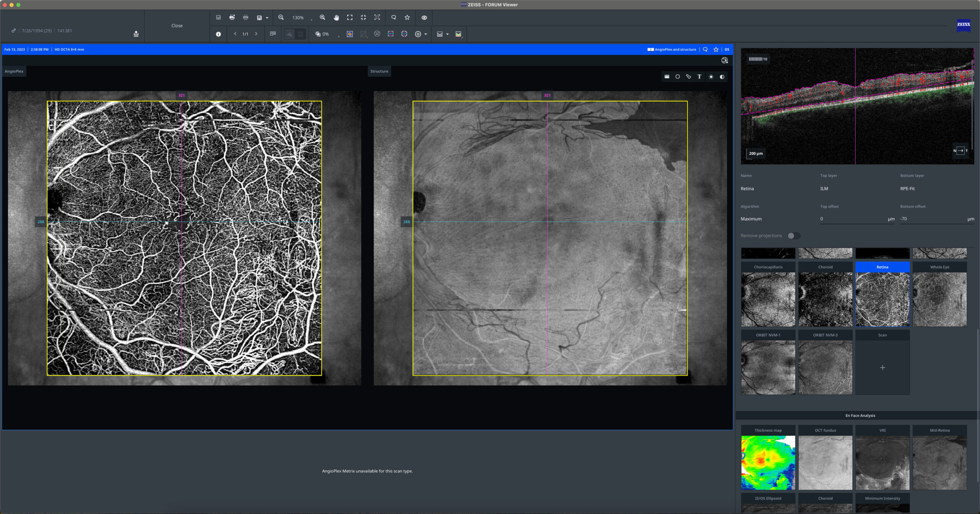Click the ETDRS grid lifebuoy icon
The width and height of the screenshot is (980, 514).
377,34
